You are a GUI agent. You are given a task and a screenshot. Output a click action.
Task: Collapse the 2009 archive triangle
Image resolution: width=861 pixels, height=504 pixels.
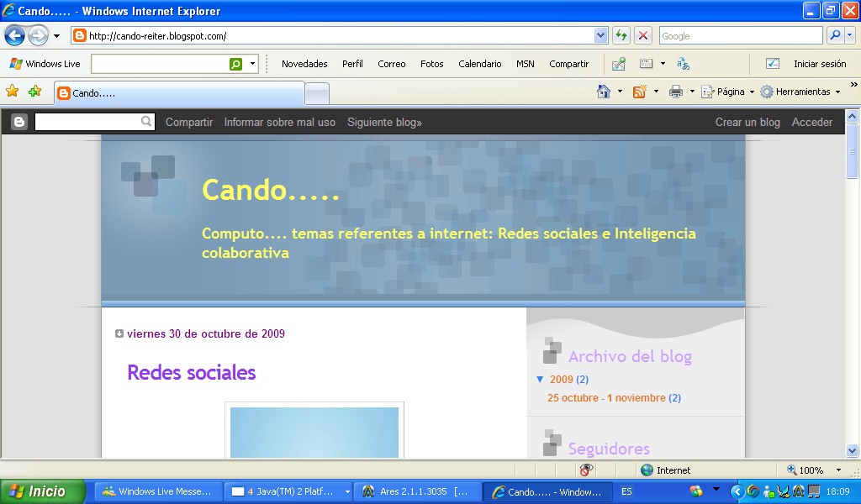[540, 380]
